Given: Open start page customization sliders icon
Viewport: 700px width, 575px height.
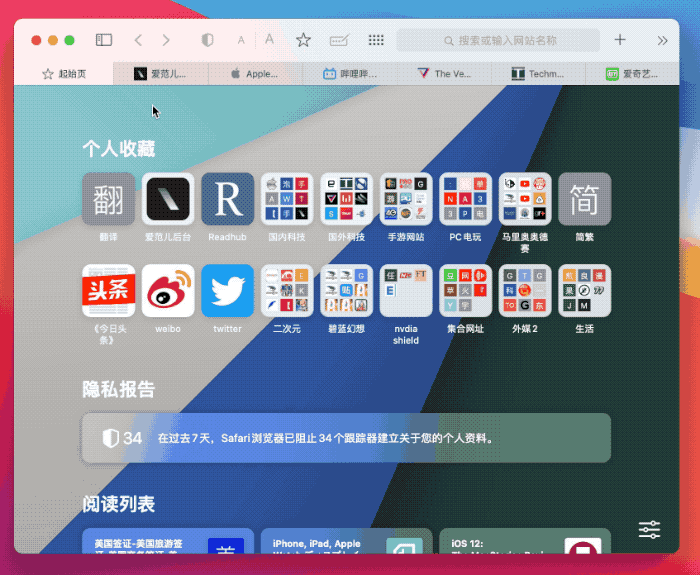Looking at the screenshot, I should tap(649, 529).
